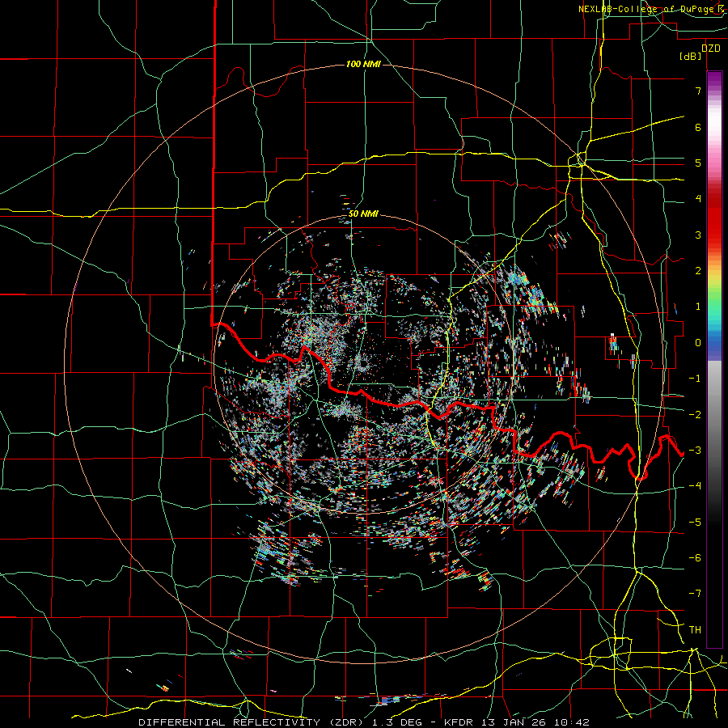Click the '1' value on the color scale
The width and height of the screenshot is (728, 728).
[x=698, y=307]
